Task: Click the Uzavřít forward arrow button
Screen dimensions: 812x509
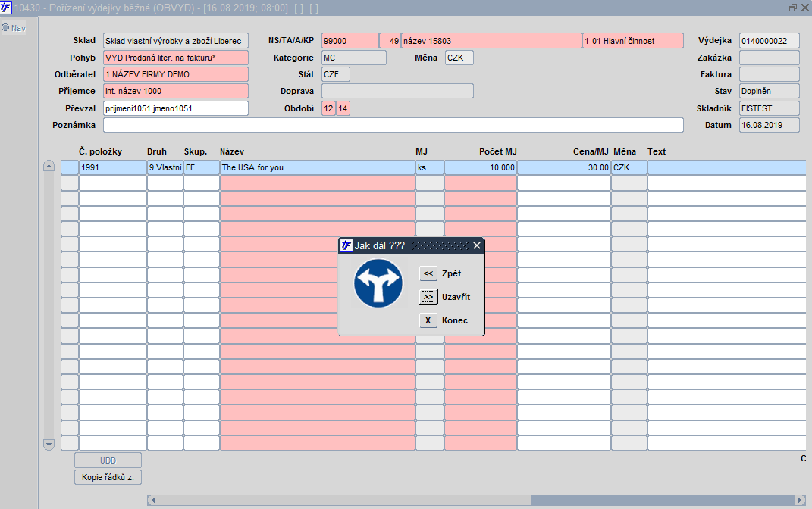Action: [x=428, y=297]
